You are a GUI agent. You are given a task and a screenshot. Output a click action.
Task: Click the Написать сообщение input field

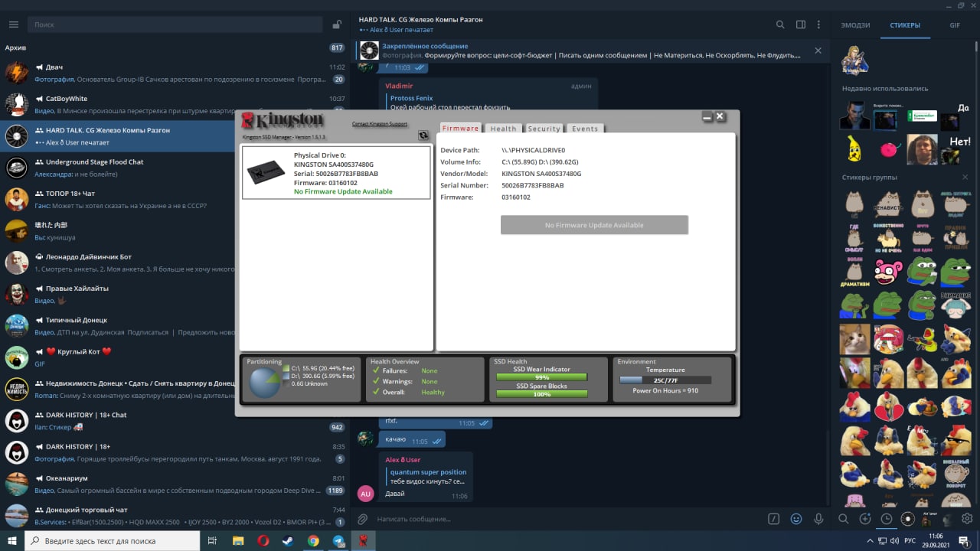(x=567, y=519)
